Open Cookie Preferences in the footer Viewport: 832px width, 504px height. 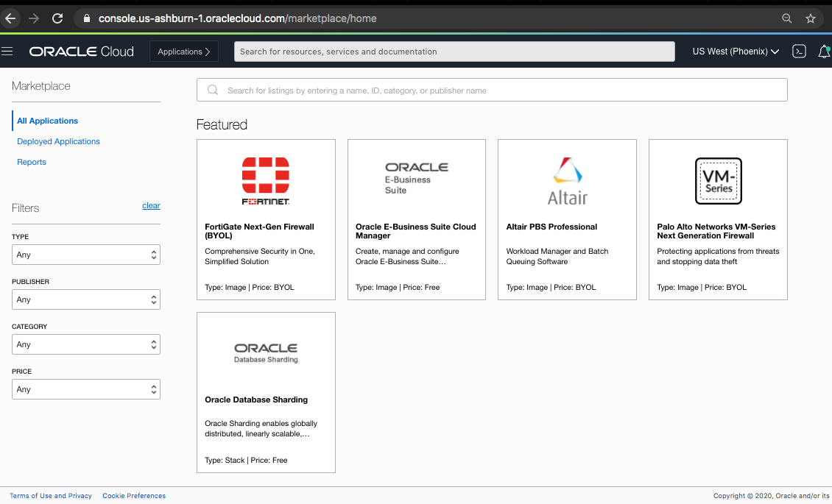134,495
